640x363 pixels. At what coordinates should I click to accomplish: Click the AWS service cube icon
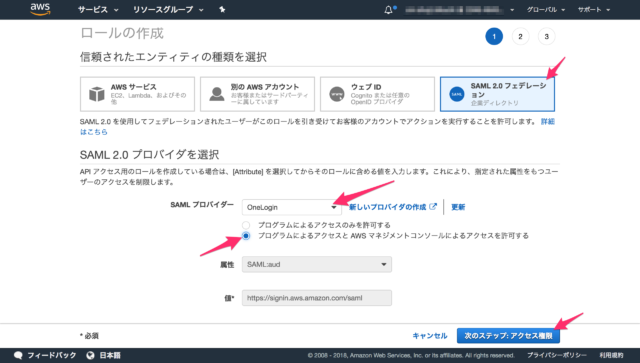tap(97, 94)
